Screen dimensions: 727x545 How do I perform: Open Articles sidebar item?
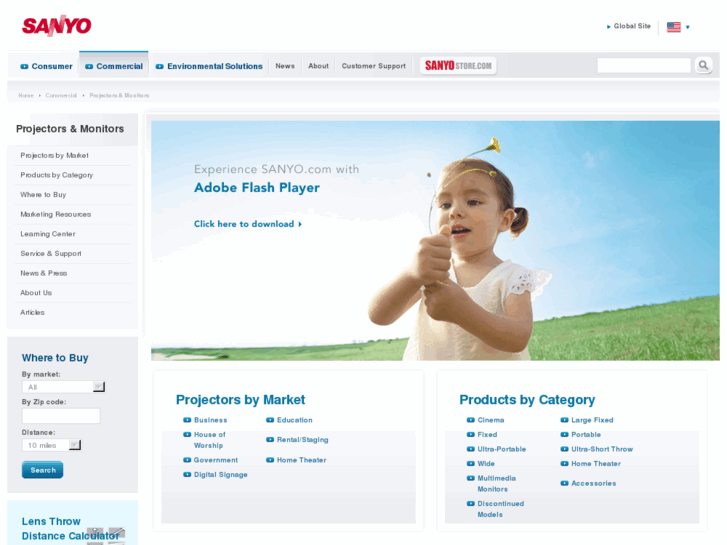[x=32, y=312]
